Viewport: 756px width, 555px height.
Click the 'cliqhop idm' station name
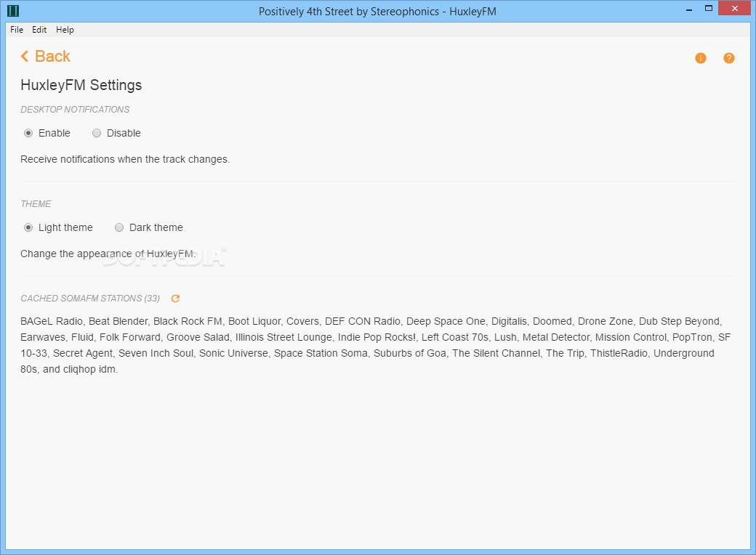click(x=89, y=370)
